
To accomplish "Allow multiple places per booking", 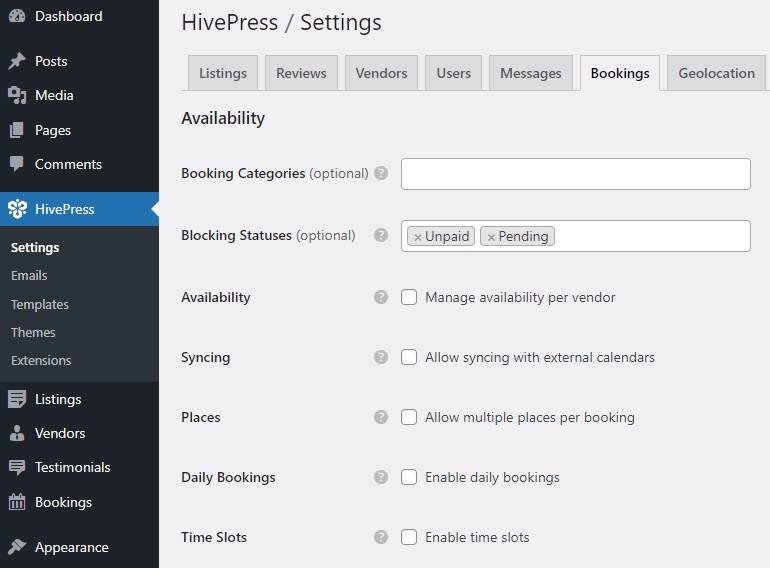I will click(x=409, y=417).
